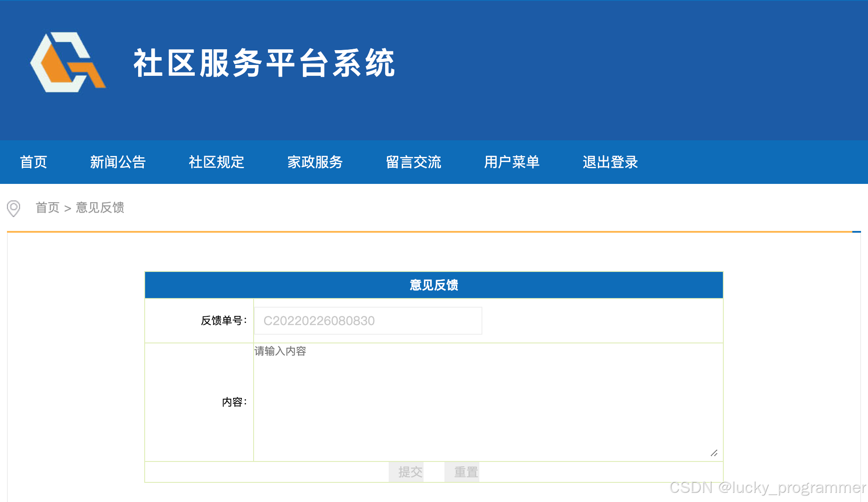
Task: Open 留言交流 navigation item
Action: click(414, 162)
